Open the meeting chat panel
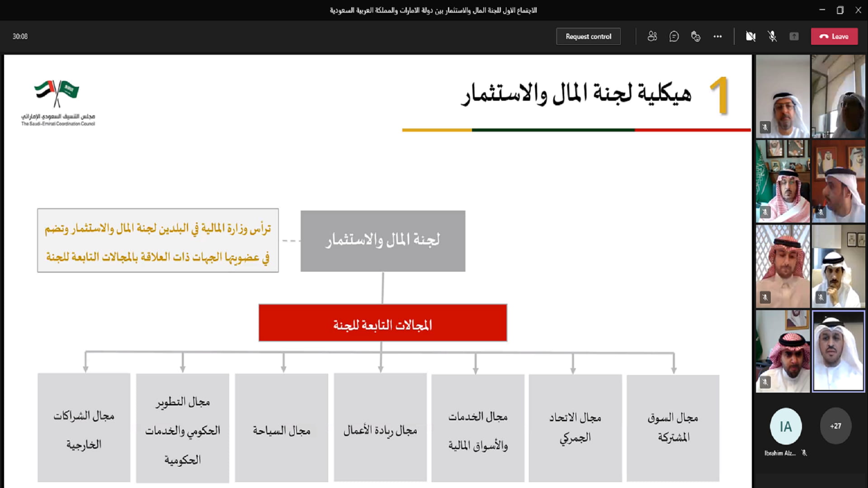This screenshot has height=488, width=868. pos(674,36)
